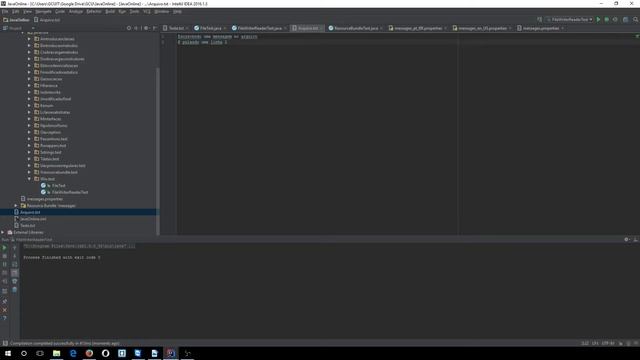Viewport: 640px width, 360px height.
Task: Expand Resource Bundle 'messages' node
Action: pyautogui.click(x=16, y=206)
